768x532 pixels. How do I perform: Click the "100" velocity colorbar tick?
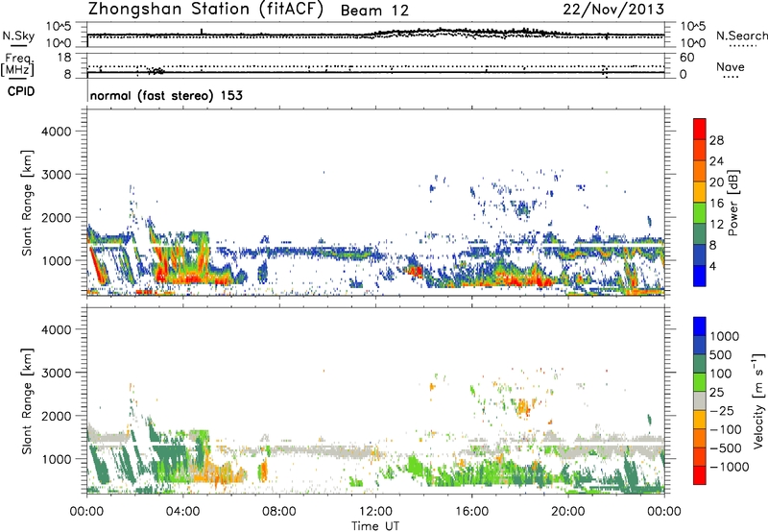(721, 374)
